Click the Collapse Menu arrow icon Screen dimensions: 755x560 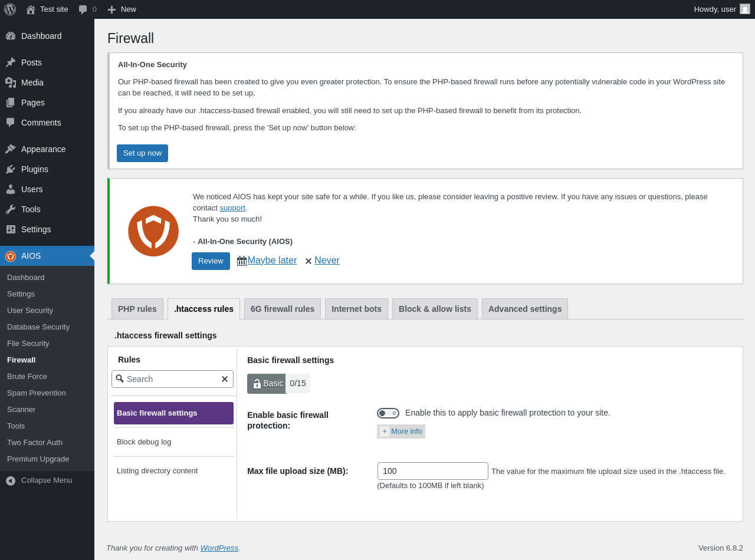[11, 480]
